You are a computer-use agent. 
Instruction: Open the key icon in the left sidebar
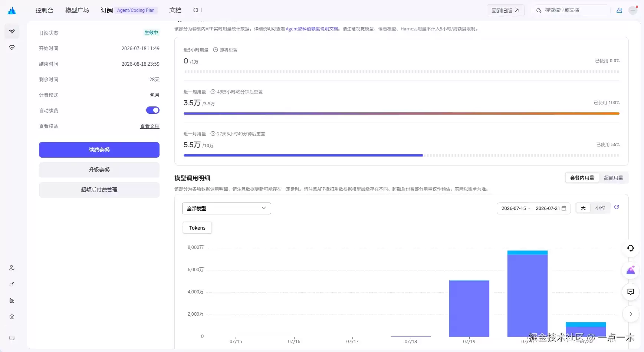pos(12,284)
